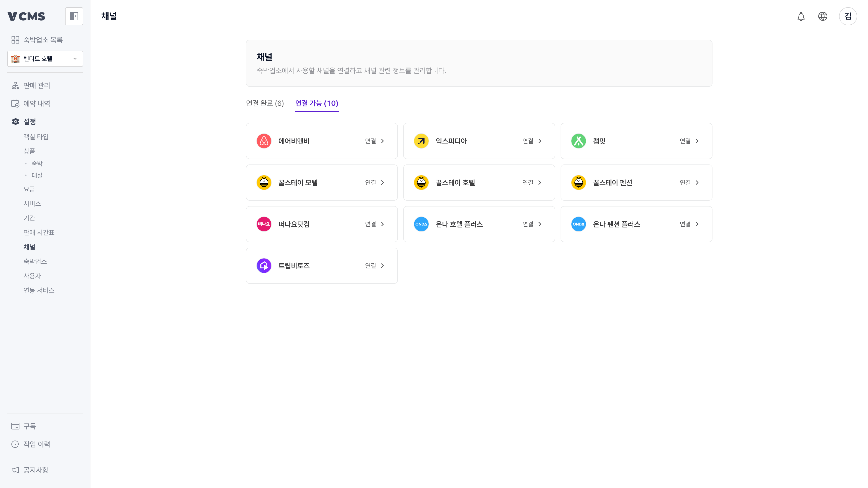Open the user profile avatar '김'
The width and height of the screenshot is (868, 488).
coord(848,16)
